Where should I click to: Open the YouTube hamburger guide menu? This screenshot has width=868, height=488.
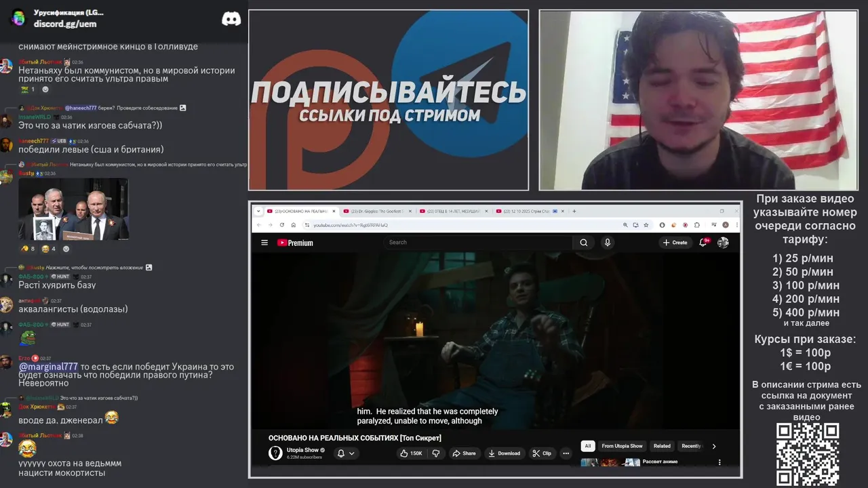click(x=264, y=243)
